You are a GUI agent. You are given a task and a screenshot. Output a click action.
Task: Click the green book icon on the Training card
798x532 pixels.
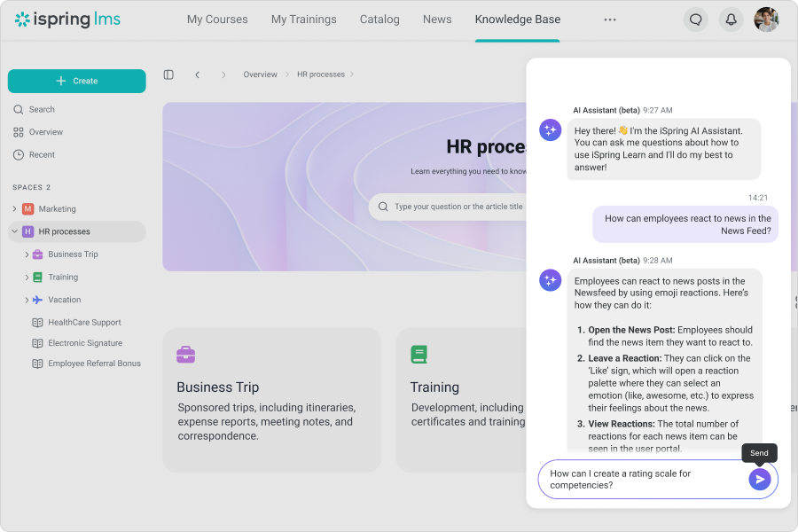[x=419, y=354]
